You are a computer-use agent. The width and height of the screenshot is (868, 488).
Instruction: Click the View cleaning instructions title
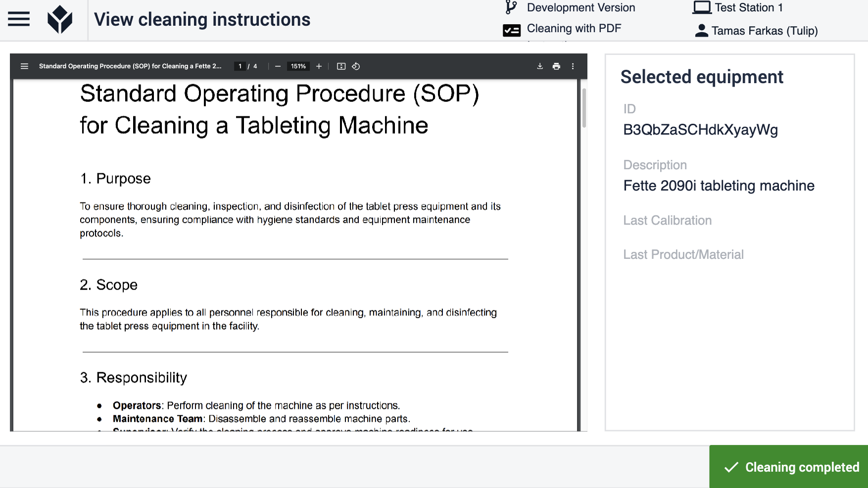click(x=202, y=20)
